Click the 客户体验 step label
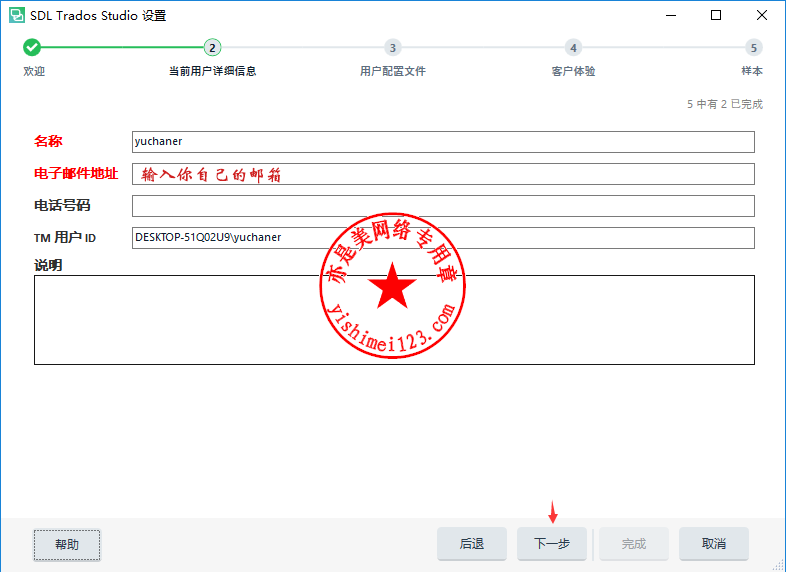Viewport: 786px width, 572px height. pyautogui.click(x=573, y=71)
